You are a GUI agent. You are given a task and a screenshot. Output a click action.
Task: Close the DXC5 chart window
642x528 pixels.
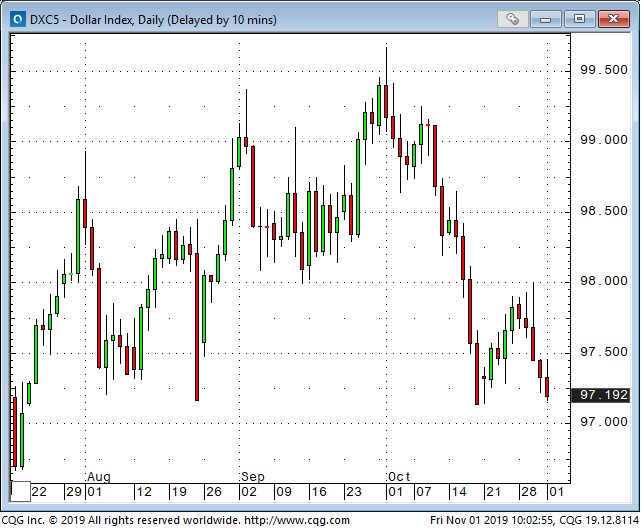(613, 19)
